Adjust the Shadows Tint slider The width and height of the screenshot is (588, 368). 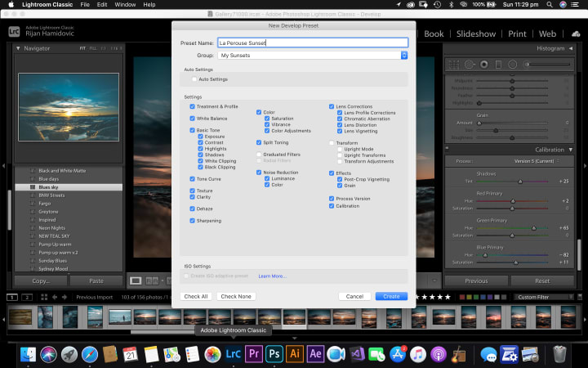click(x=520, y=182)
